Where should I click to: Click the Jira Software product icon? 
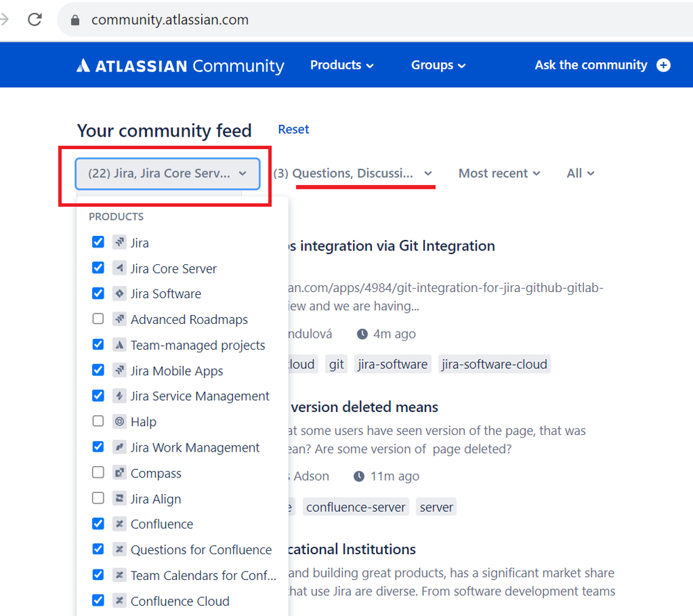(x=119, y=293)
